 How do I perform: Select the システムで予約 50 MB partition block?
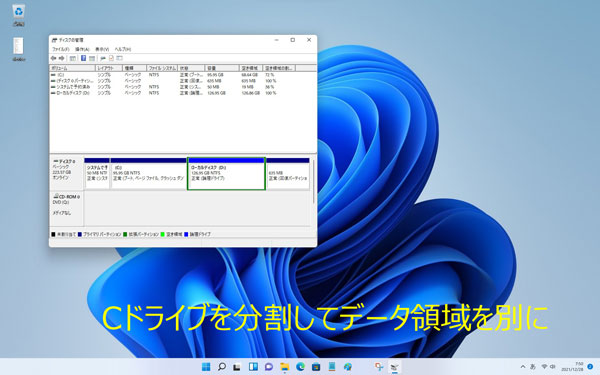tap(97, 173)
